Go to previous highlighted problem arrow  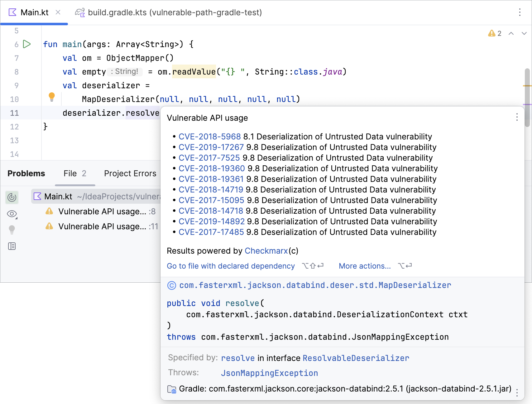(x=511, y=33)
